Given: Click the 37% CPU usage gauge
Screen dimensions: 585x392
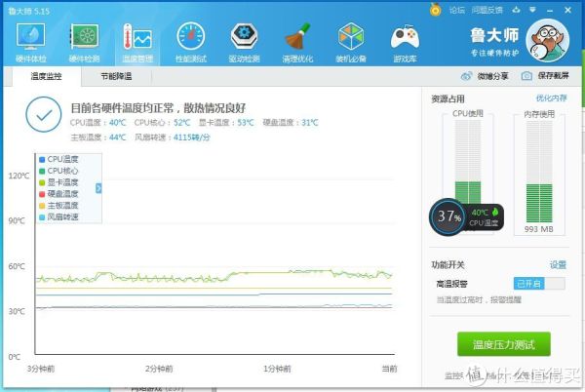Looking at the screenshot, I should click(x=448, y=216).
